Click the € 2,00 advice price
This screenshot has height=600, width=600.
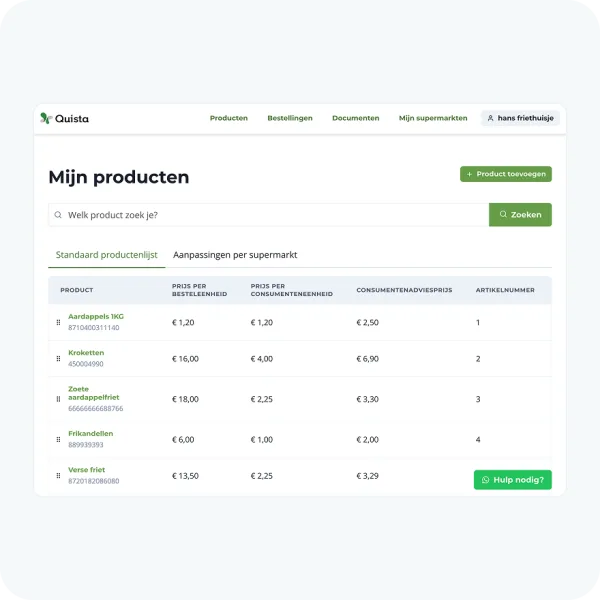(367, 440)
